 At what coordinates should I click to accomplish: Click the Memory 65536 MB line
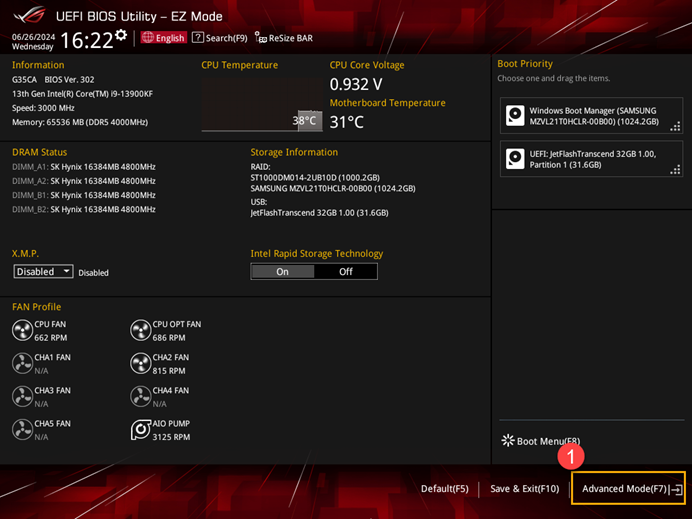point(80,122)
